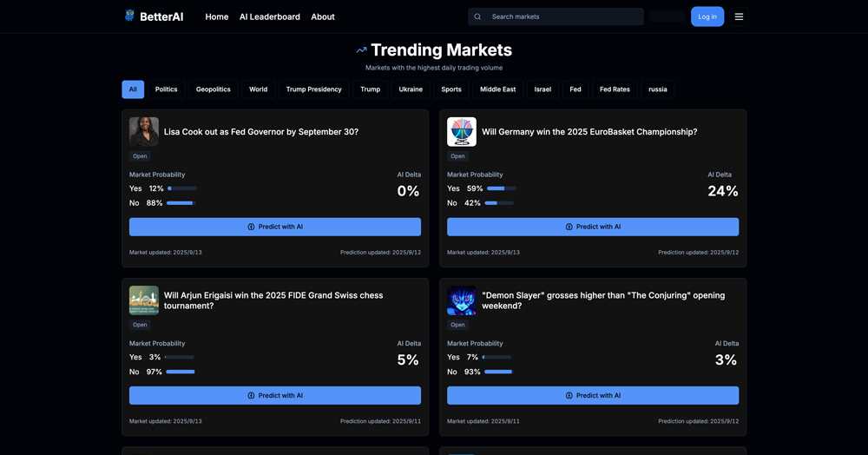Viewport: 868px width, 455px height.
Task: Predict with AI for Arjun Erigaisi market
Action: (275, 395)
